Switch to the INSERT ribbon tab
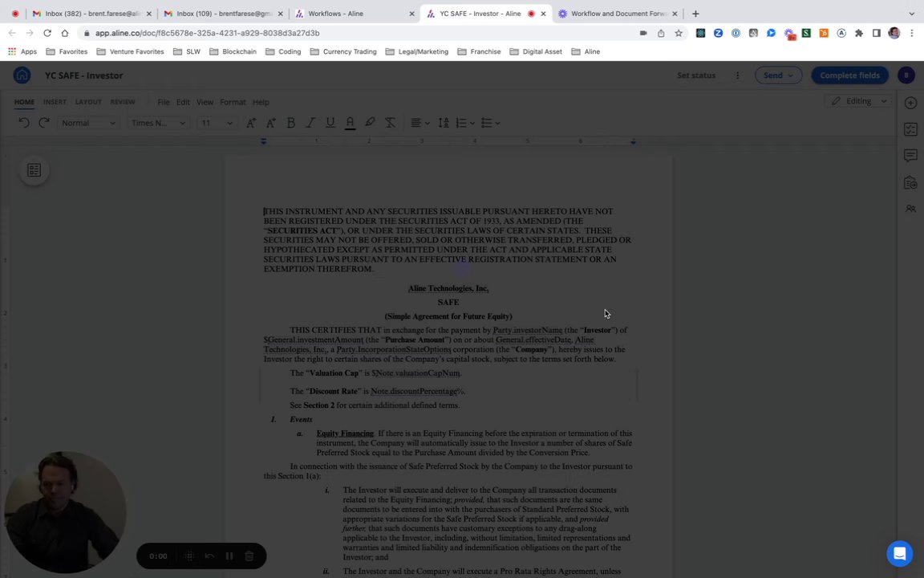Screen dimensions: 924x578 [55, 102]
